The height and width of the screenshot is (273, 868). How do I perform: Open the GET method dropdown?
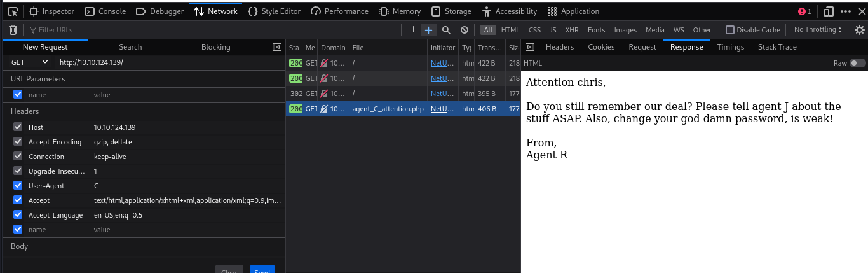29,62
